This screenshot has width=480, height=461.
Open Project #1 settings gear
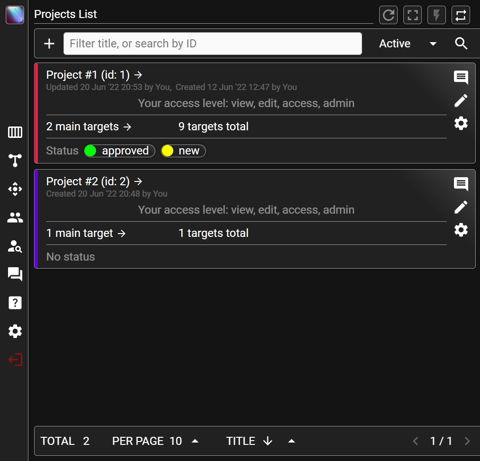point(461,124)
